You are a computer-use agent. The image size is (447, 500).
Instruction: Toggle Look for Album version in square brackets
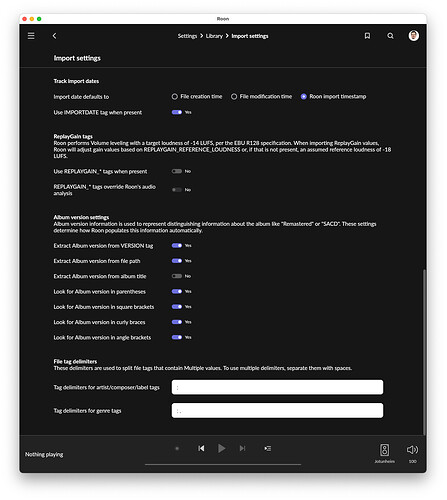coord(177,307)
